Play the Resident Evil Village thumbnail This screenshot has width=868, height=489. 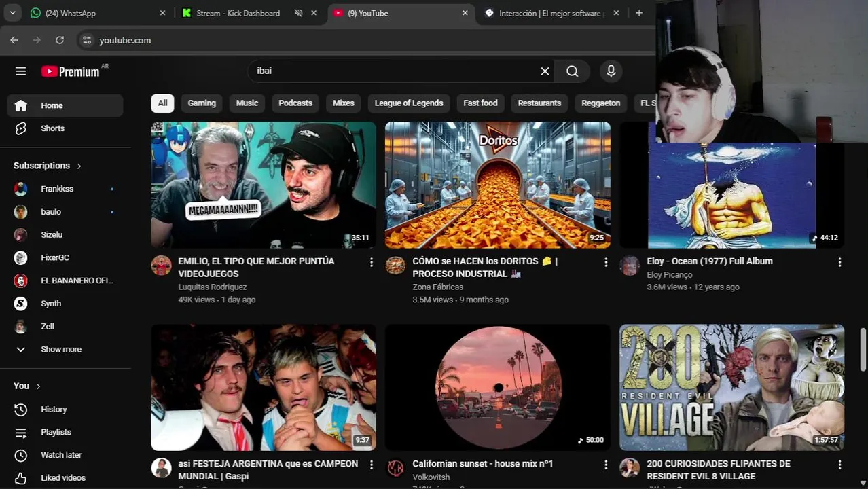[732, 387]
